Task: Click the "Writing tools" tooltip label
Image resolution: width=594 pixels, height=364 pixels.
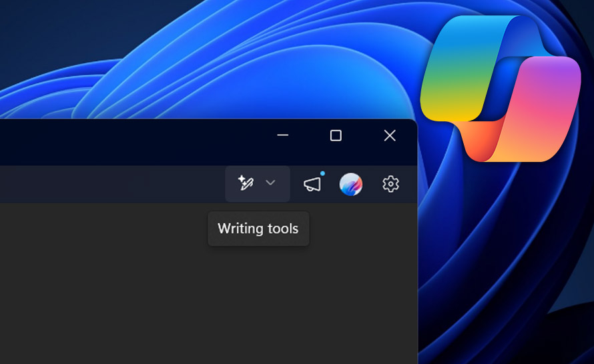Action: click(x=258, y=229)
